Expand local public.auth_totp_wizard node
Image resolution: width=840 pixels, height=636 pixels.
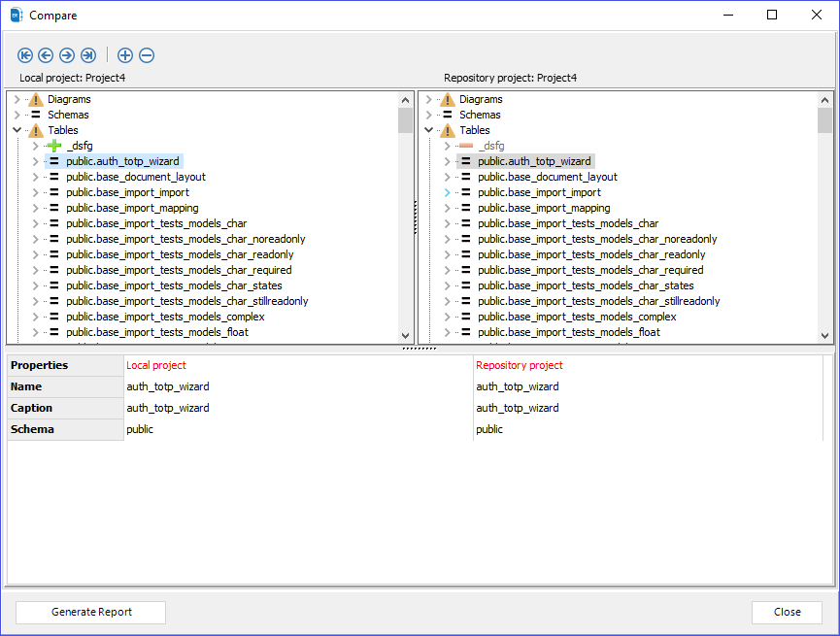click(x=35, y=161)
